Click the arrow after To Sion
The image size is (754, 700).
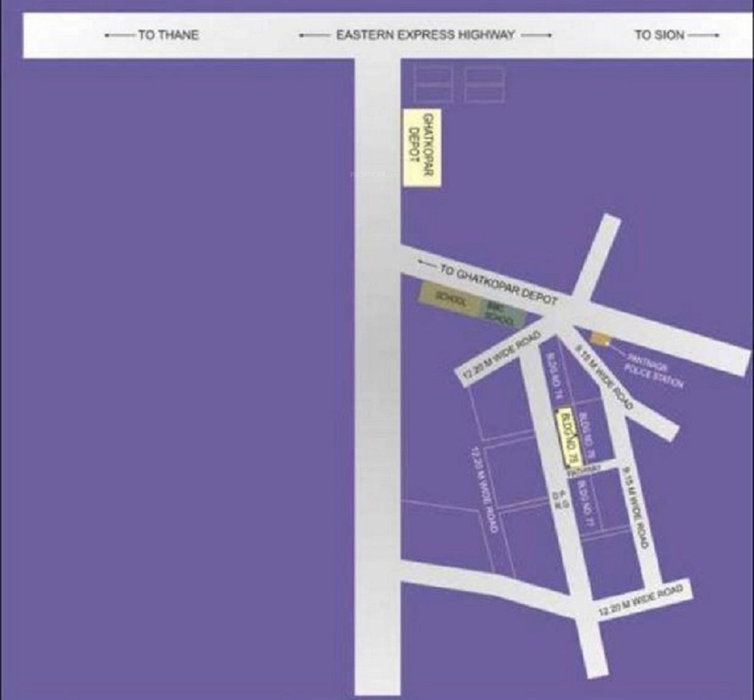coord(703,35)
